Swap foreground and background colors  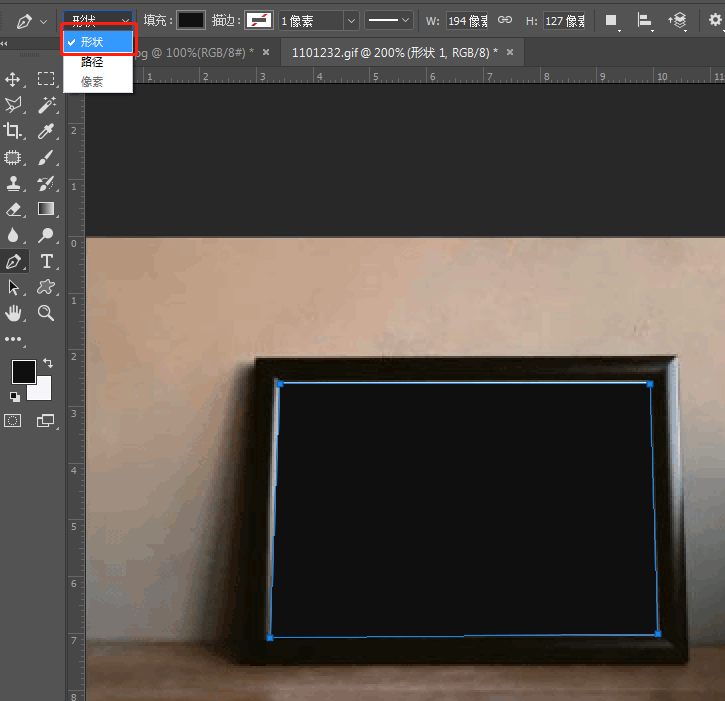click(48, 363)
